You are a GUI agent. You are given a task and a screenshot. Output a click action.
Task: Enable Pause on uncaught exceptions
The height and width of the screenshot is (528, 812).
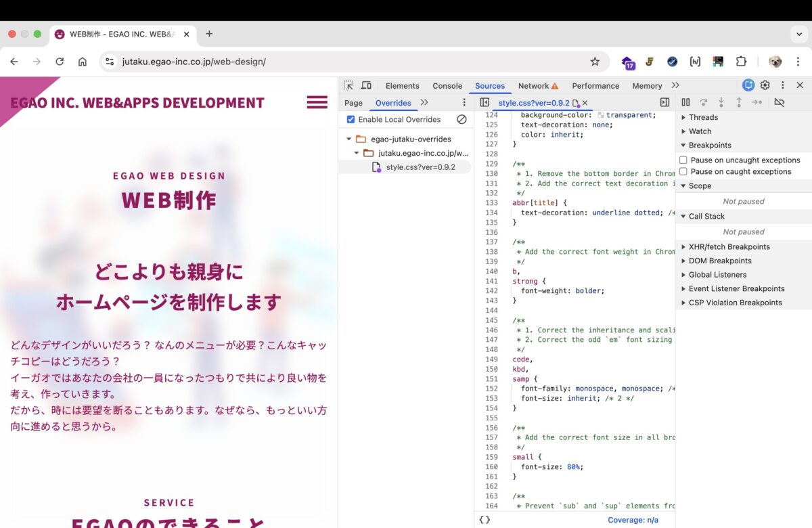pos(683,160)
